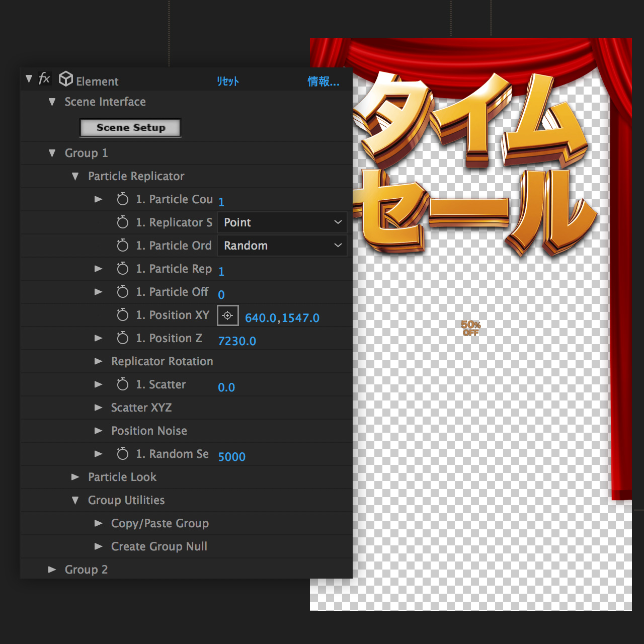Toggle the Particle Offset stopwatch

tap(122, 292)
